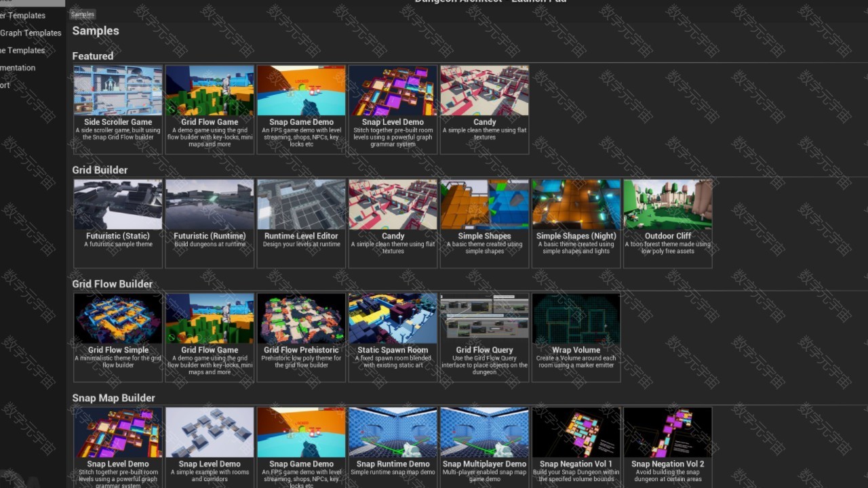Open the Grid Flow Query sample
This screenshot has width=868, height=488.
click(x=484, y=337)
